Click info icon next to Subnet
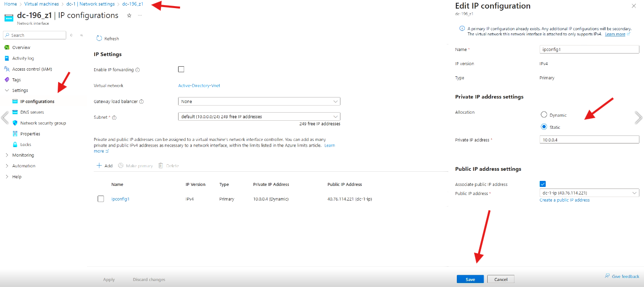644x287 pixels. pos(114,118)
